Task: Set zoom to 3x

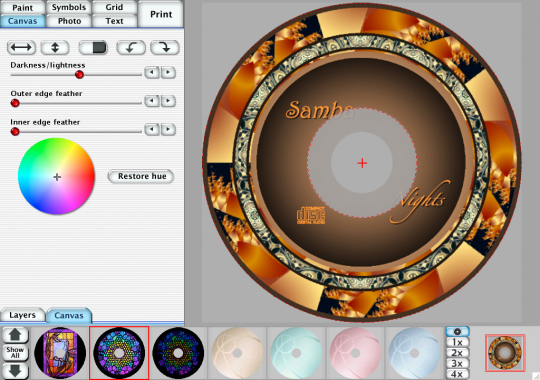Action: point(457,363)
